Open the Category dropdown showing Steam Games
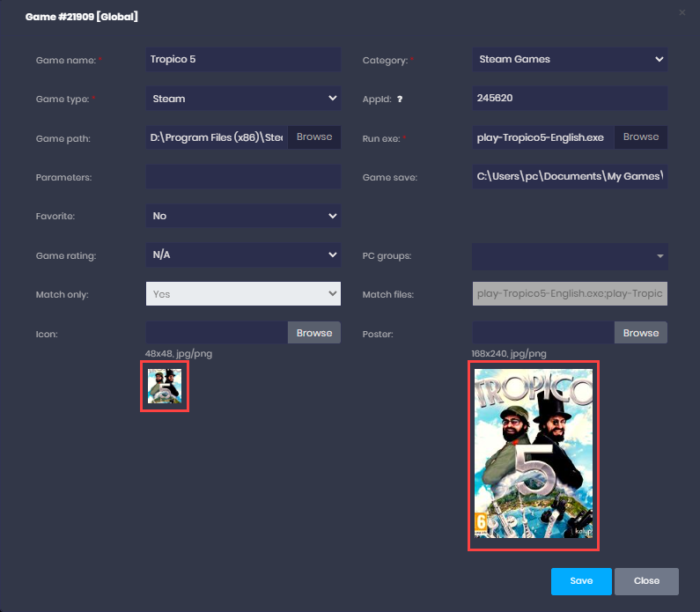Screen dimensions: 700x612 (570, 60)
